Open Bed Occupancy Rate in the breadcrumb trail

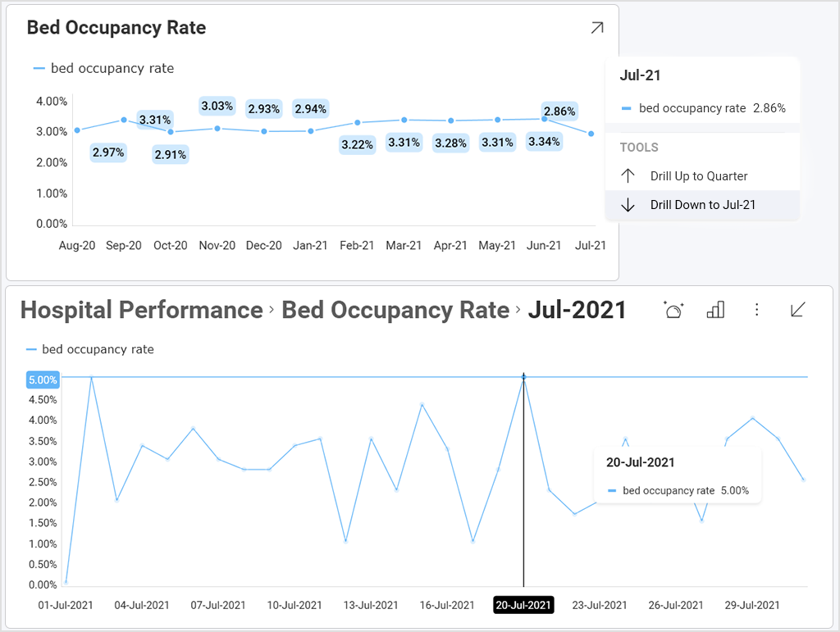tap(395, 310)
